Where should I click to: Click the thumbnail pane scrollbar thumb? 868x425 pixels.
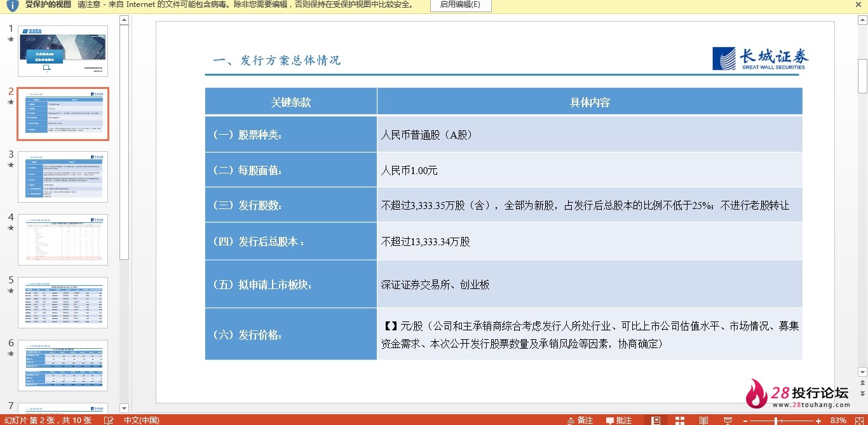[125, 142]
